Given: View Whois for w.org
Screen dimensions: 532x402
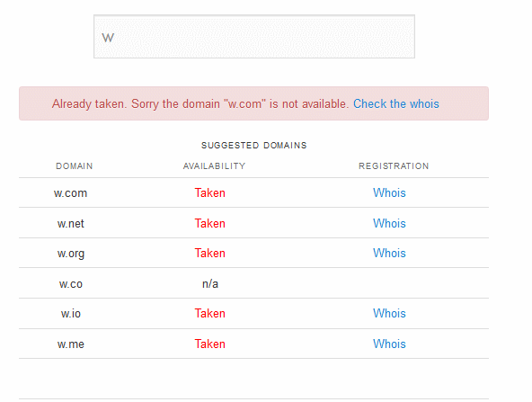Looking at the screenshot, I should click(389, 253).
